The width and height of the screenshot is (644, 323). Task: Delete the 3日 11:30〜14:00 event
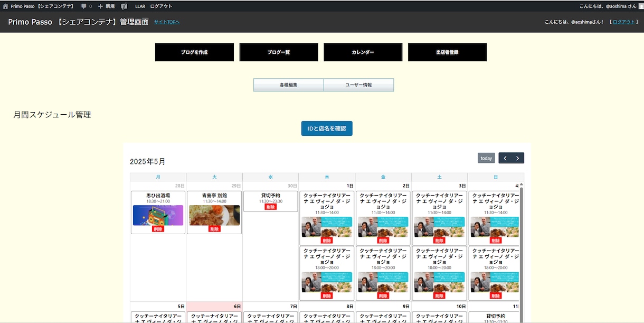[440, 241]
